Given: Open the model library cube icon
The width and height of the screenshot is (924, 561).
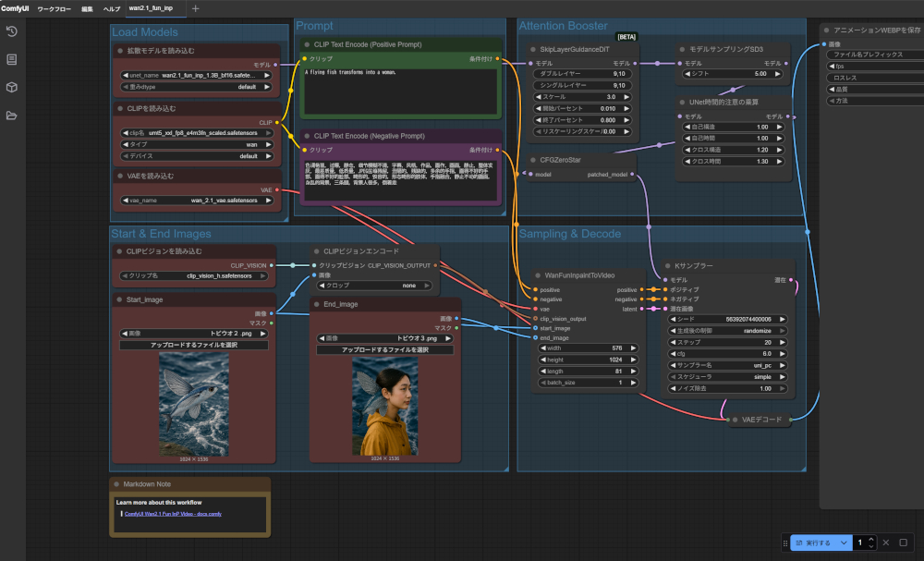Looking at the screenshot, I should coord(11,87).
